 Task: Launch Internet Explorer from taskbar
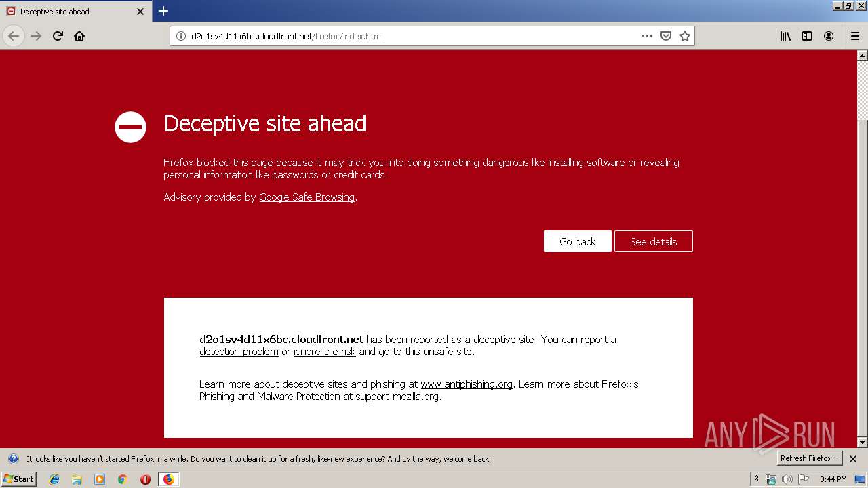(x=54, y=479)
